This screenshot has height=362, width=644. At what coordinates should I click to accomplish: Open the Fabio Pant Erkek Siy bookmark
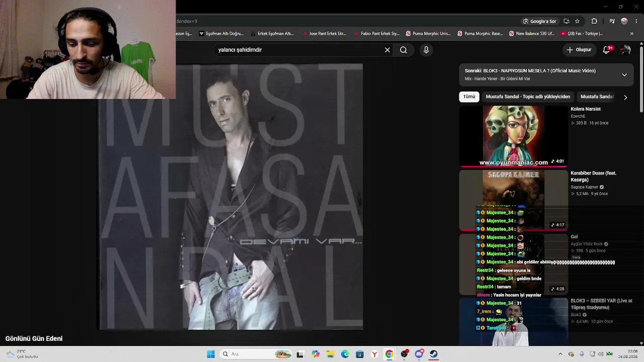(377, 34)
